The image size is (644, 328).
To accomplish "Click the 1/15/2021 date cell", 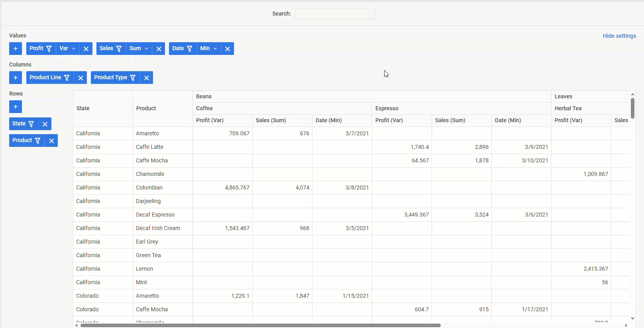I will [342, 296].
